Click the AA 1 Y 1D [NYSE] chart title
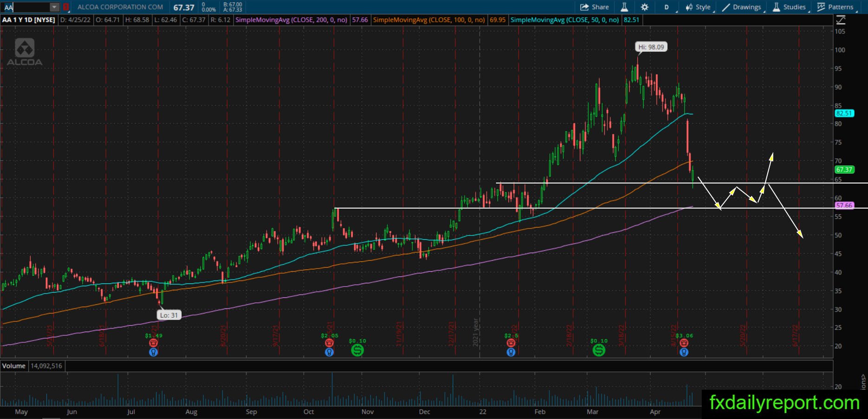 click(x=29, y=20)
